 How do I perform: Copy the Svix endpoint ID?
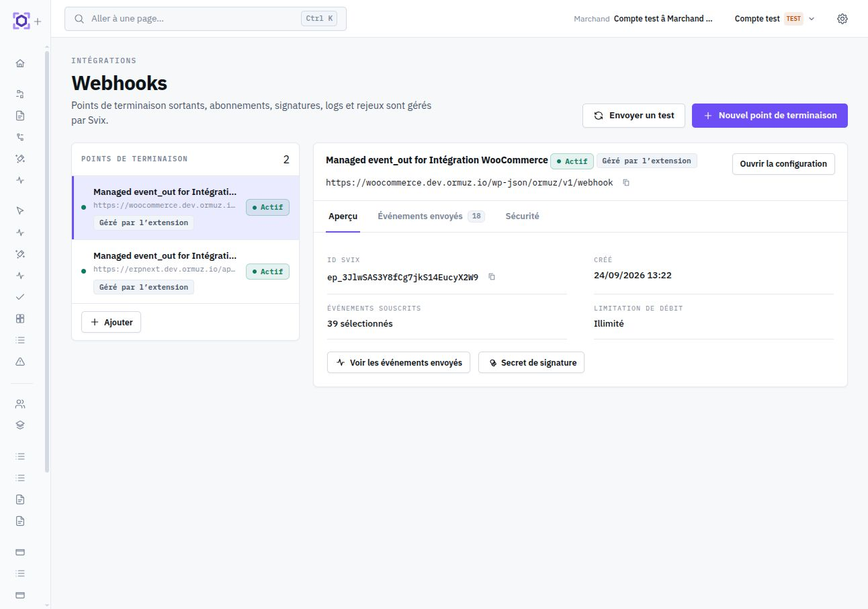point(492,277)
